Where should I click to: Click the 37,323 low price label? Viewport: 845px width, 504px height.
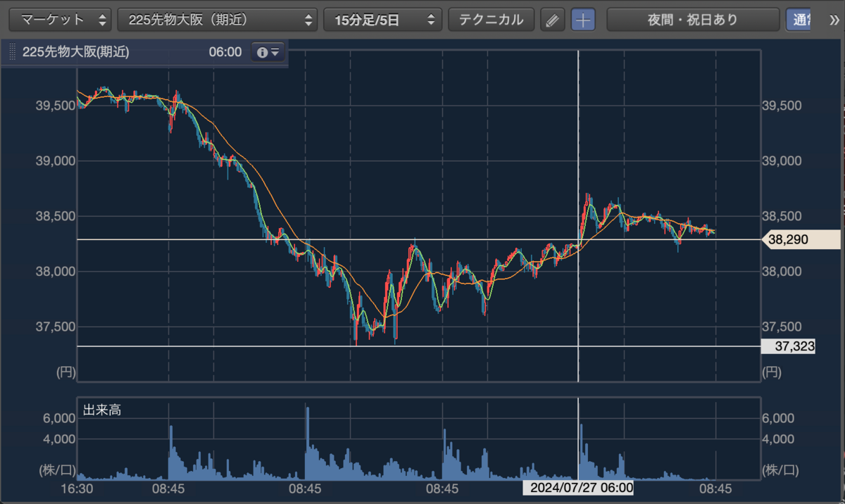(789, 346)
